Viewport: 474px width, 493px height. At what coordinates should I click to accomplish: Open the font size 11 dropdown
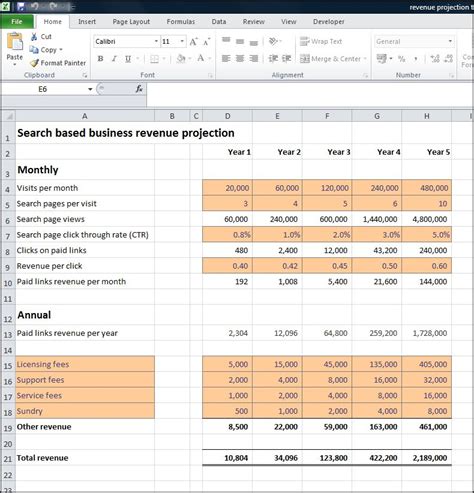[x=182, y=41]
